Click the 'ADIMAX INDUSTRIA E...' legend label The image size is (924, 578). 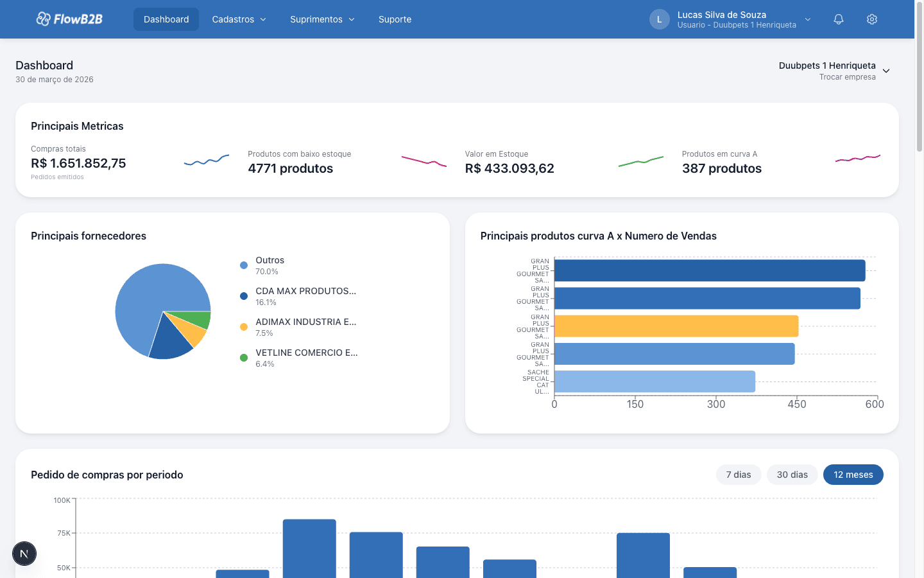pos(306,322)
